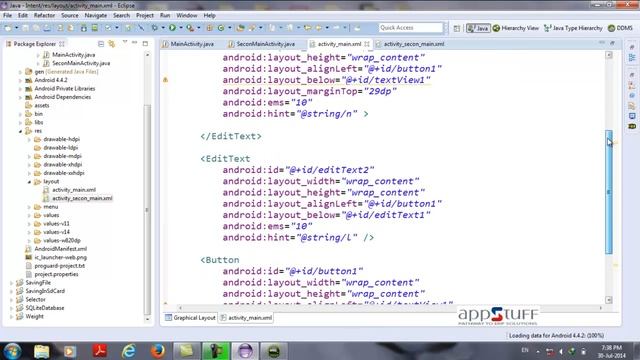This screenshot has width=640, height=360.
Task: Open the External Tools dropdown arrow
Action: click(x=199, y=28)
